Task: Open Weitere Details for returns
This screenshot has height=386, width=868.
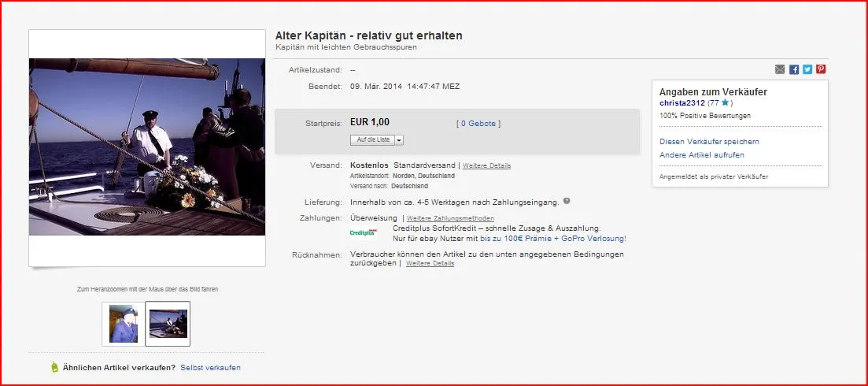Action: click(430, 263)
